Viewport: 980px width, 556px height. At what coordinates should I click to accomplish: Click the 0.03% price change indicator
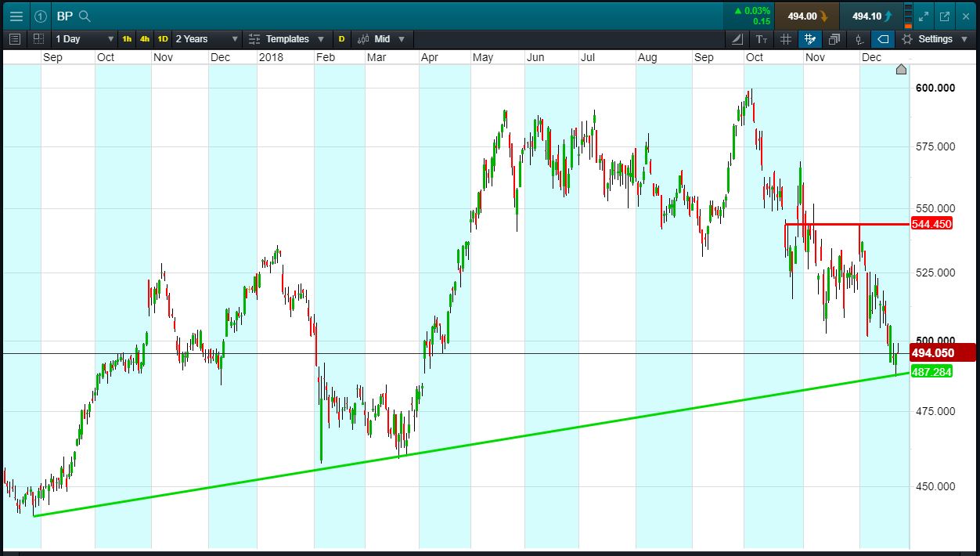752,11
